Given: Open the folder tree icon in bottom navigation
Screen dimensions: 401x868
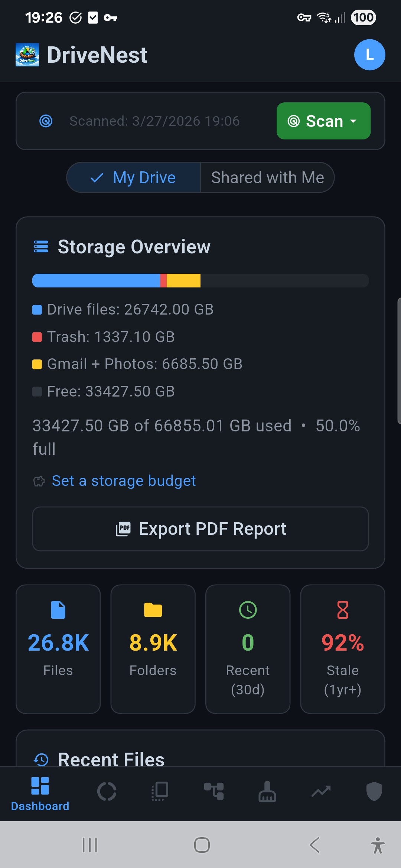Looking at the screenshot, I should (x=214, y=792).
